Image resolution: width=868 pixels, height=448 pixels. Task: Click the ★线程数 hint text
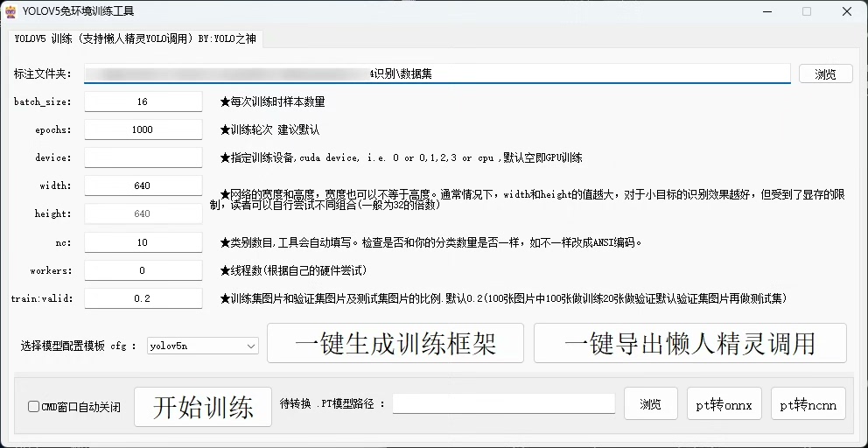coord(293,270)
